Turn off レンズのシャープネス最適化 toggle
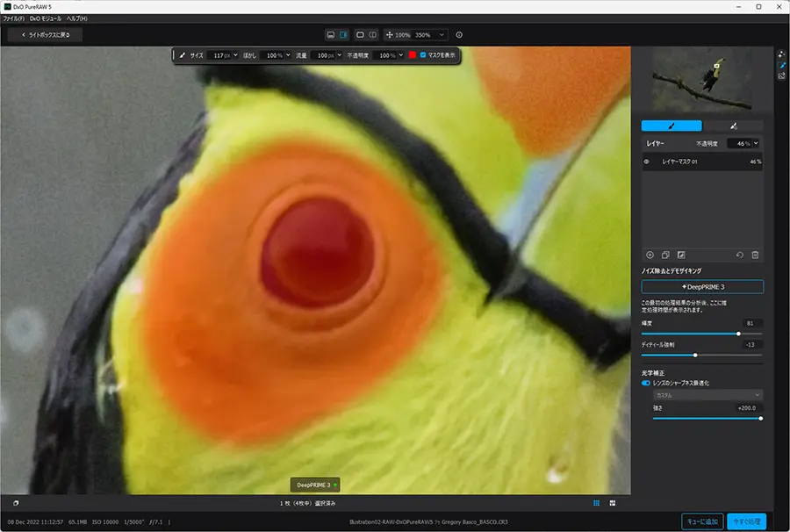 click(x=646, y=383)
